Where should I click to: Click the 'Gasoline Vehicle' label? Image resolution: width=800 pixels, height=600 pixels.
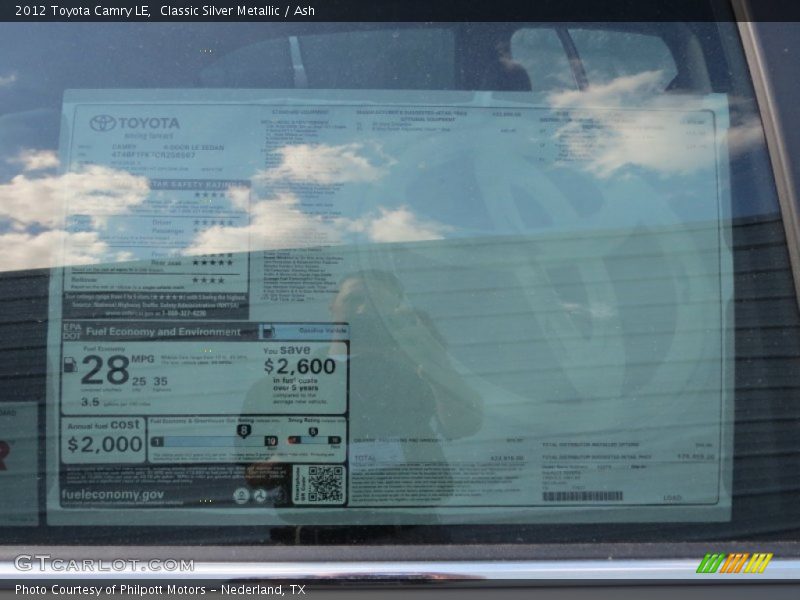[x=322, y=331]
